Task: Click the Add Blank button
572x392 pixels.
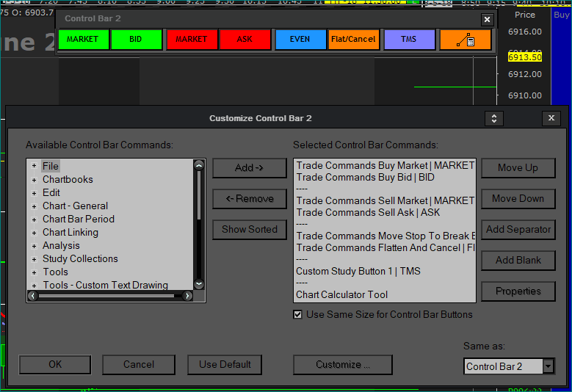Action: click(518, 261)
